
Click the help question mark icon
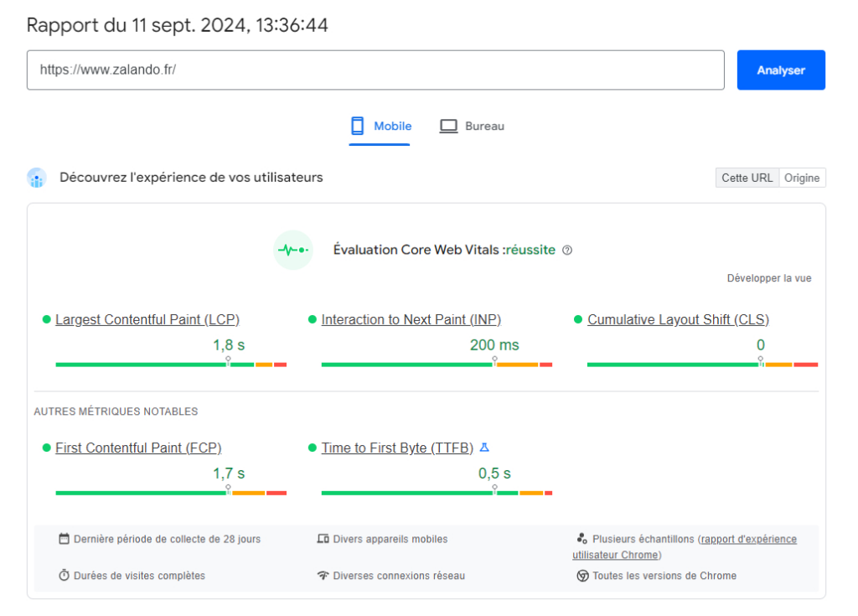point(567,251)
